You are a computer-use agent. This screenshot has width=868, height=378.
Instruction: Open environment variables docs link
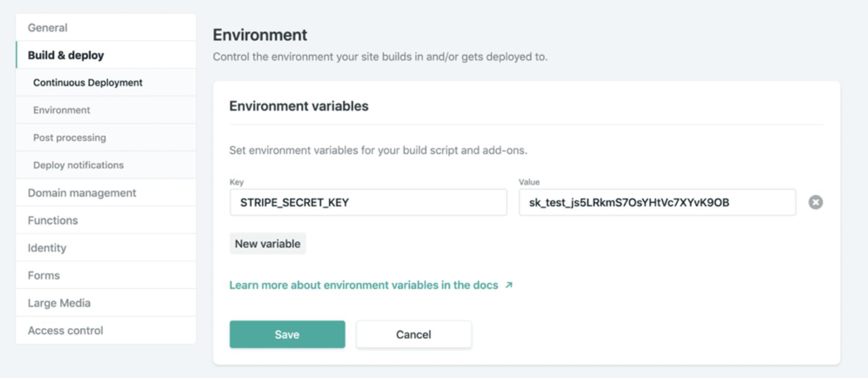pyautogui.click(x=363, y=285)
